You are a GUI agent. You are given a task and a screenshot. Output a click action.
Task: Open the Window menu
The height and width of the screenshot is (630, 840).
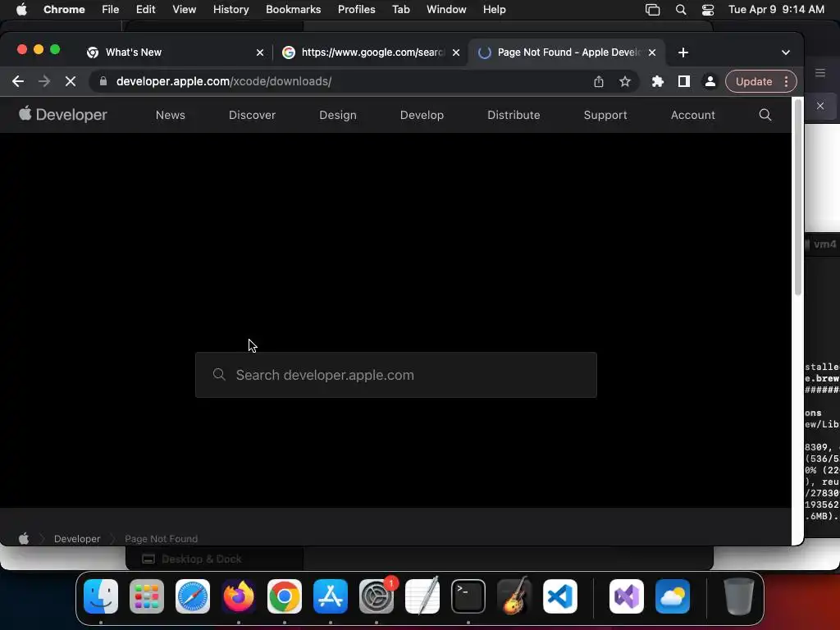(x=446, y=10)
